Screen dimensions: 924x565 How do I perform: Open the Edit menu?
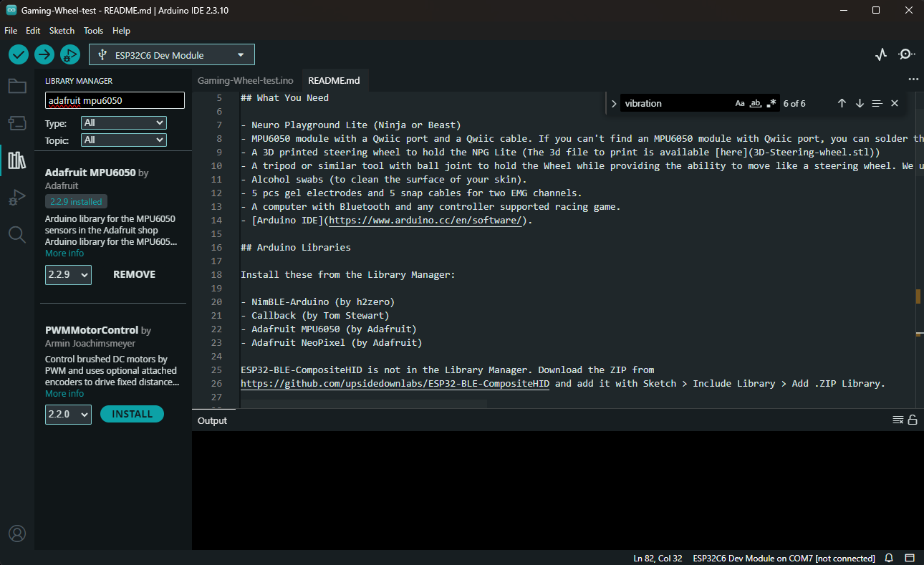click(x=33, y=31)
